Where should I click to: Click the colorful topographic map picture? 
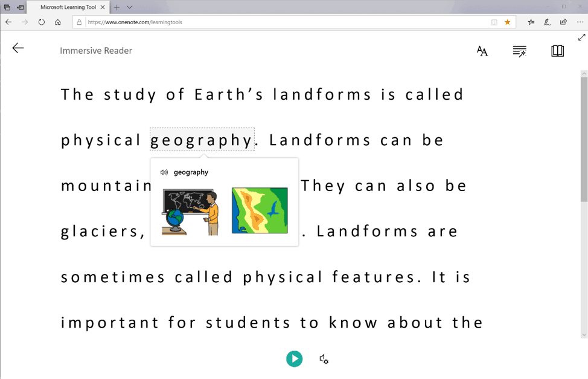(x=260, y=210)
